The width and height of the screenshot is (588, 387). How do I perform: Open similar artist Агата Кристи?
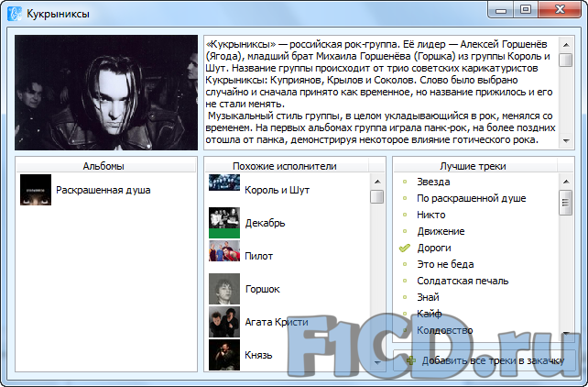point(277,322)
